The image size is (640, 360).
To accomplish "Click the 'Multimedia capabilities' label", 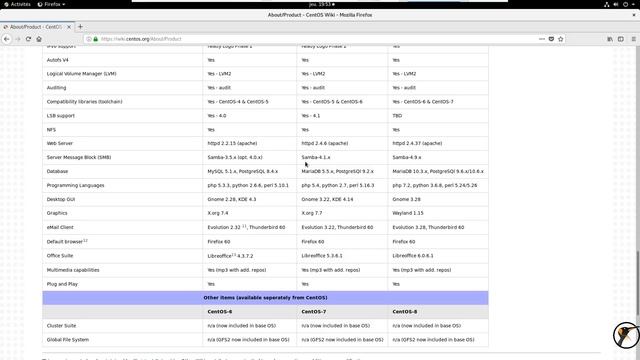I will click(73, 270).
